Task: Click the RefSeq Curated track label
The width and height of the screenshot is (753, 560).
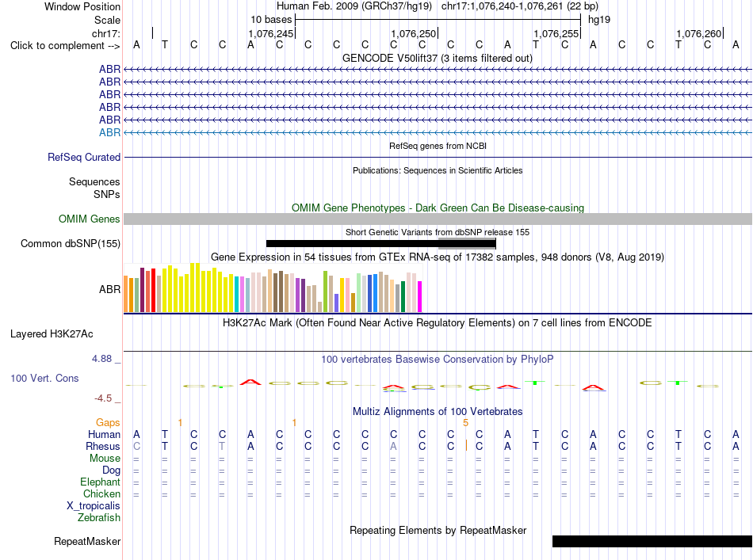Action: [x=84, y=158]
